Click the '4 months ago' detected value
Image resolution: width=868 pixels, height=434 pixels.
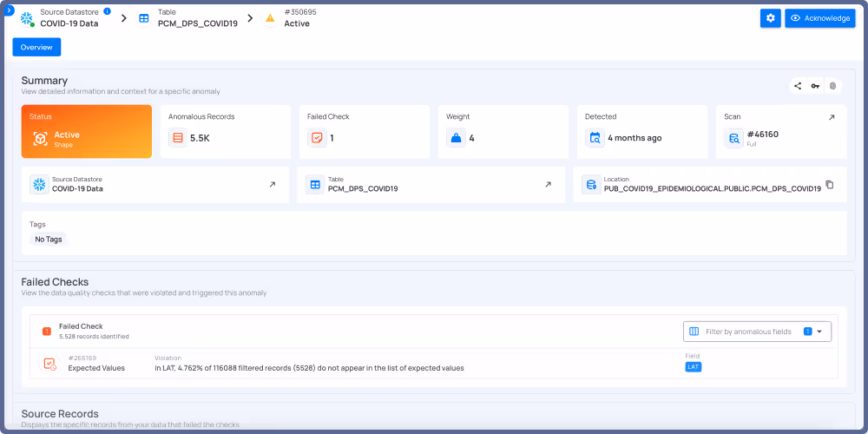click(x=635, y=138)
